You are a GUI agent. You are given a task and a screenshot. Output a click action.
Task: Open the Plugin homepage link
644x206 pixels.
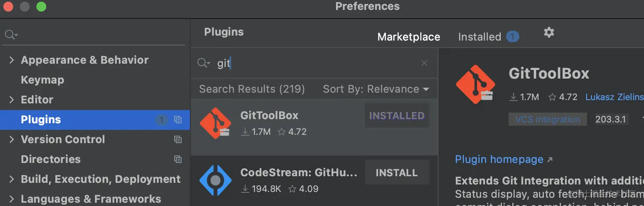pyautogui.click(x=499, y=160)
